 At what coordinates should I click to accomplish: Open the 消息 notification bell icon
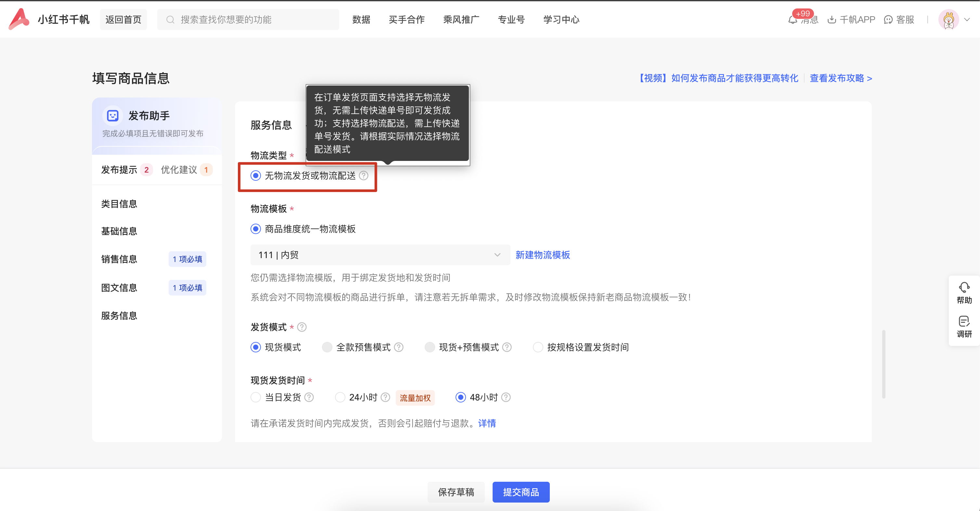click(x=793, y=20)
